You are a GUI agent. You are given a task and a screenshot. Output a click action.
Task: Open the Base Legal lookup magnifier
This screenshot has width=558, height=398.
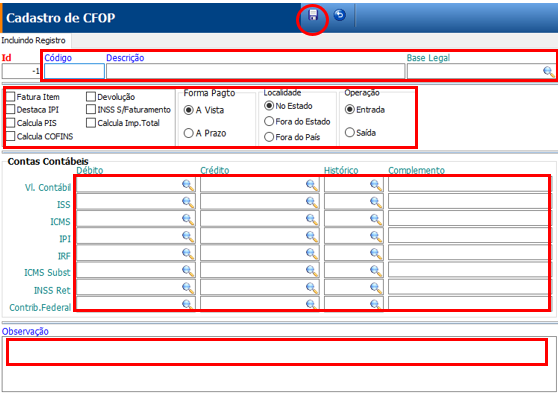click(x=548, y=72)
